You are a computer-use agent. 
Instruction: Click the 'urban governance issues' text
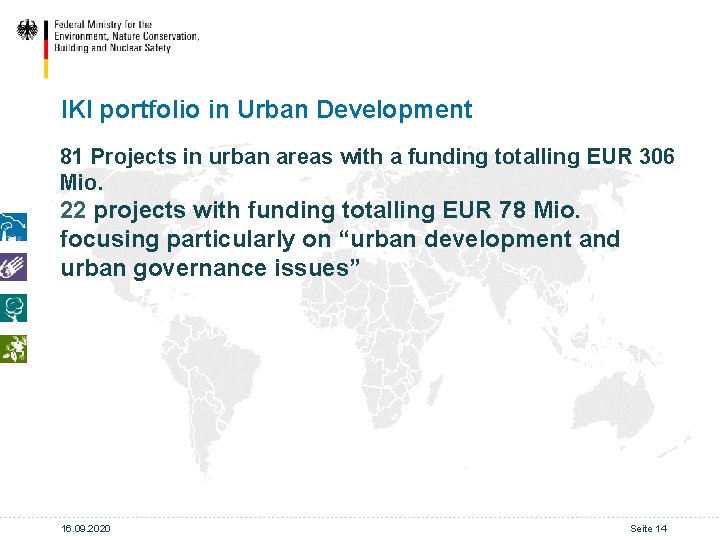(209, 268)
